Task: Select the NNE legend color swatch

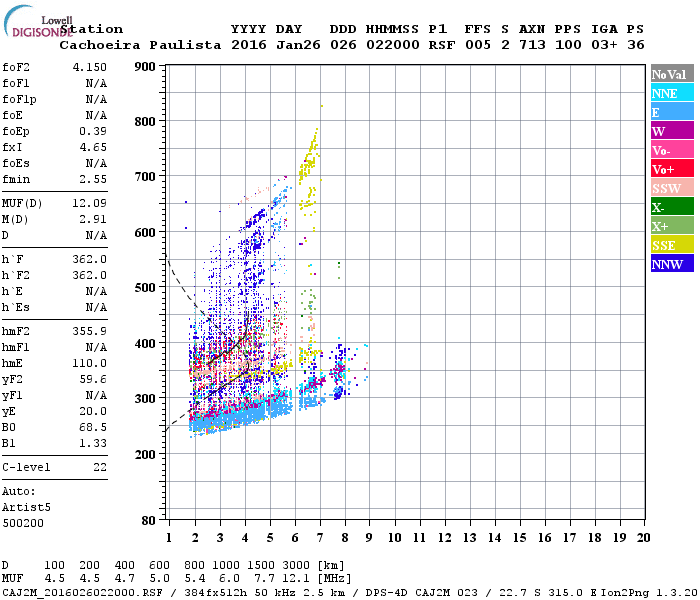Action: click(x=672, y=93)
